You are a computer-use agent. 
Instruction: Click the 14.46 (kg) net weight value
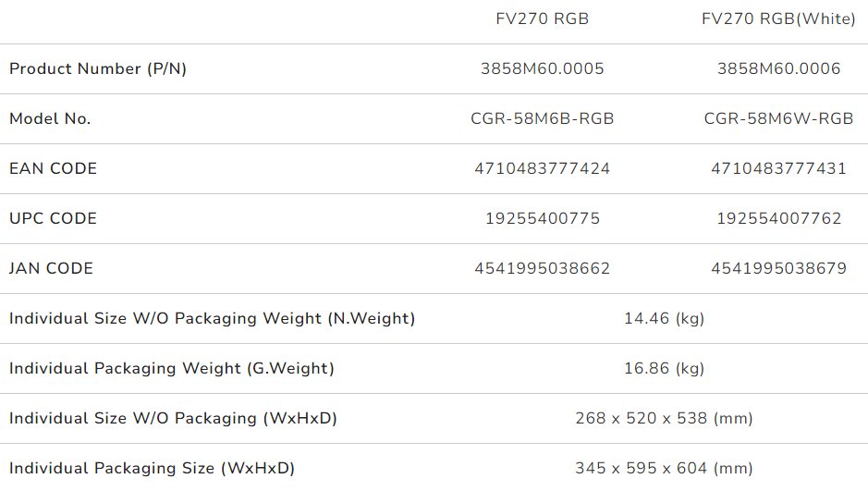[x=664, y=319]
